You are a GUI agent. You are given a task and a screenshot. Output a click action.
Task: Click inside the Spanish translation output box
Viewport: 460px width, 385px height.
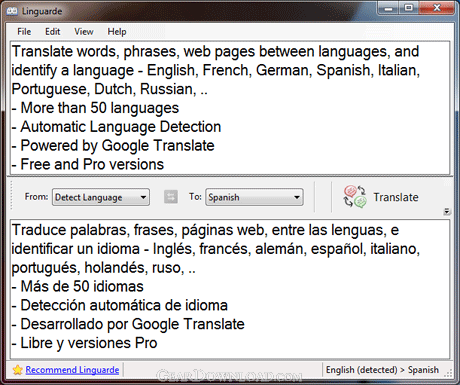(230, 289)
